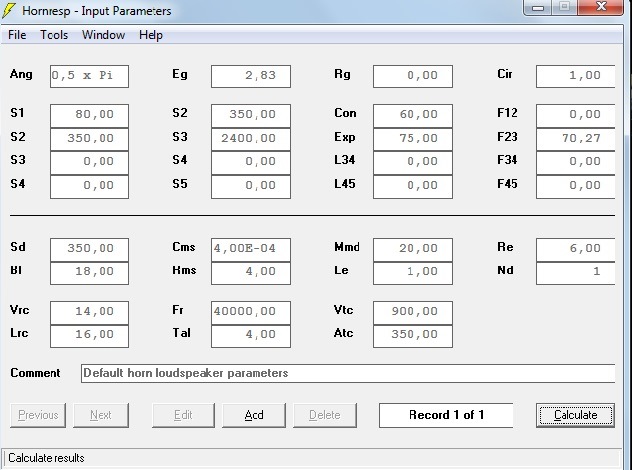Select the L45 input field

click(x=413, y=187)
